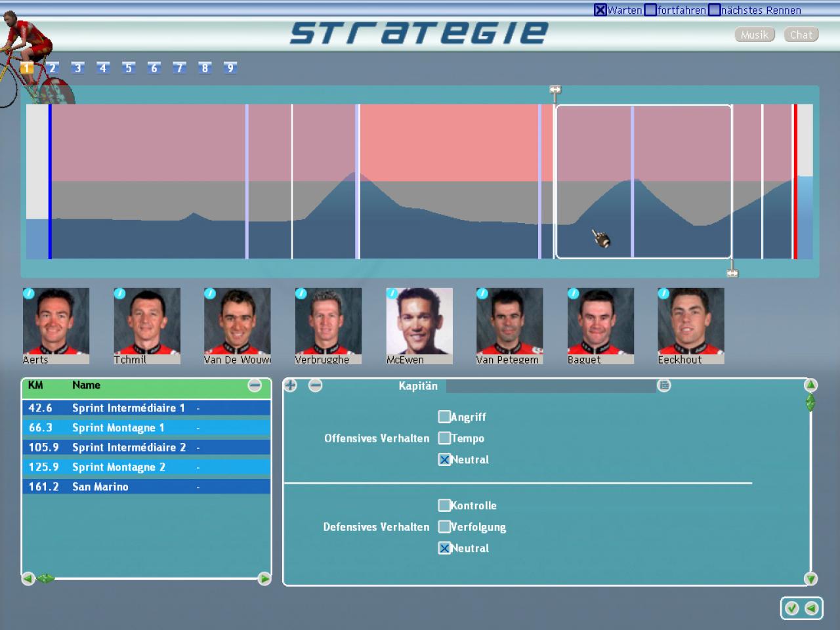Click the Musik button

tap(755, 35)
